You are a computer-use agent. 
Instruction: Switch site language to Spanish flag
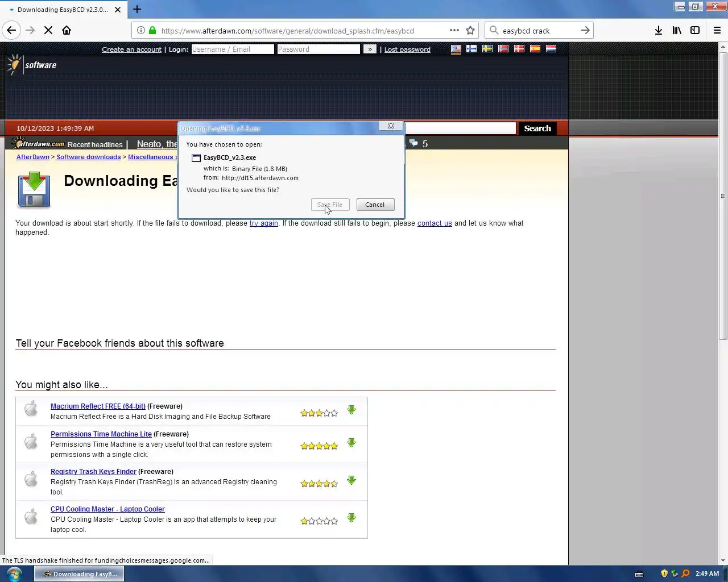pos(535,49)
